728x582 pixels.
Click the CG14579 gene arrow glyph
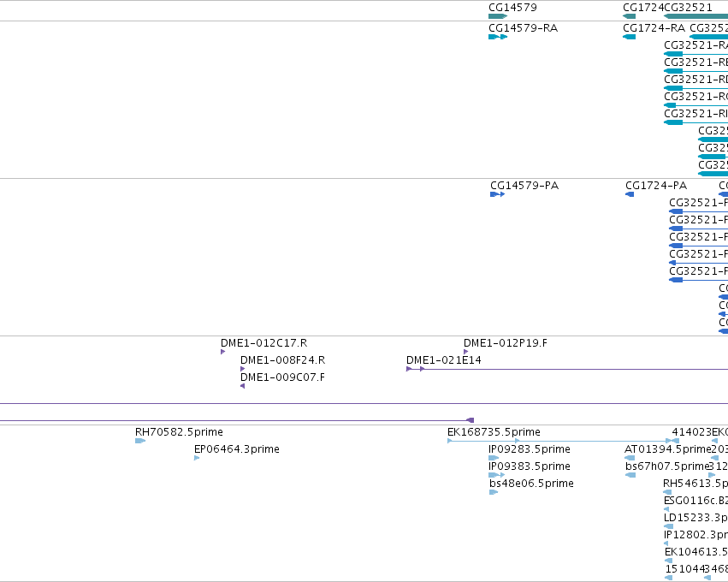point(498,16)
